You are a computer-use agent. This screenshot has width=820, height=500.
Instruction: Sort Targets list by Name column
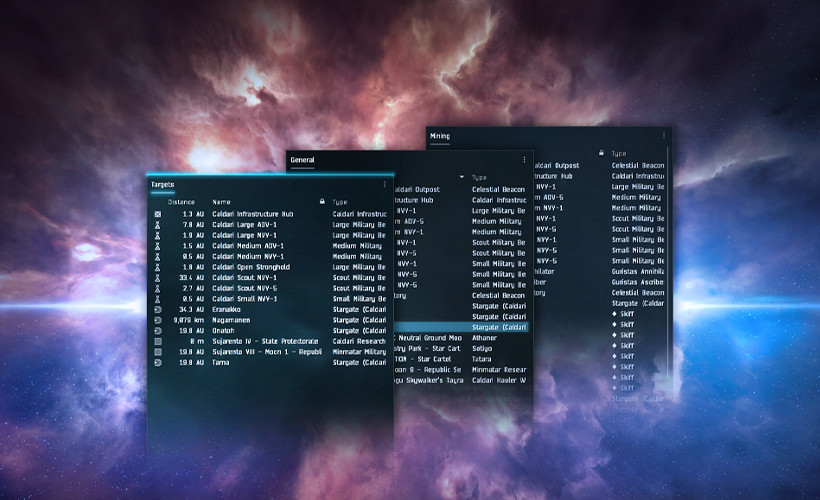pos(221,202)
